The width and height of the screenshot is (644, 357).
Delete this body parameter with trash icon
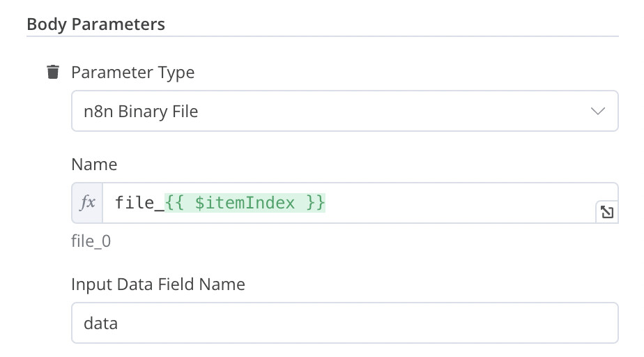(x=52, y=72)
